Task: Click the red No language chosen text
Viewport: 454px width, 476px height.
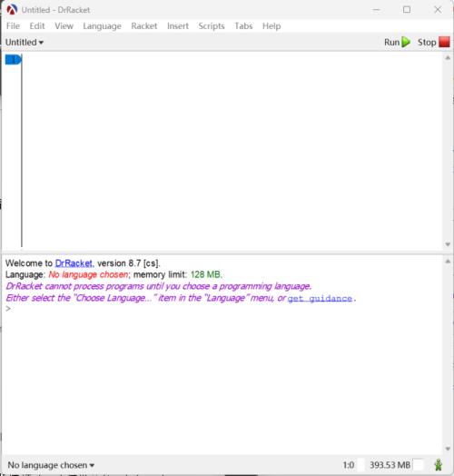Action: click(x=88, y=274)
